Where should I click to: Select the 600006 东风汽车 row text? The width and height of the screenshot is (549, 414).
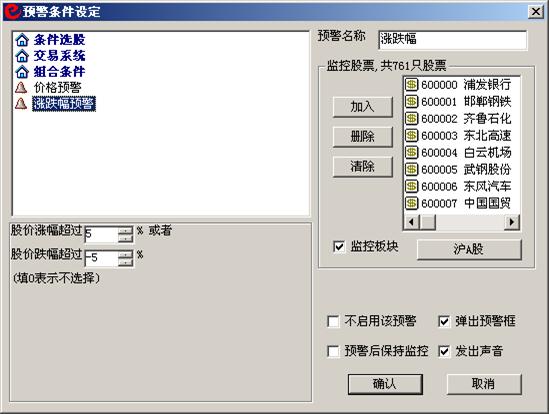[x=466, y=186]
